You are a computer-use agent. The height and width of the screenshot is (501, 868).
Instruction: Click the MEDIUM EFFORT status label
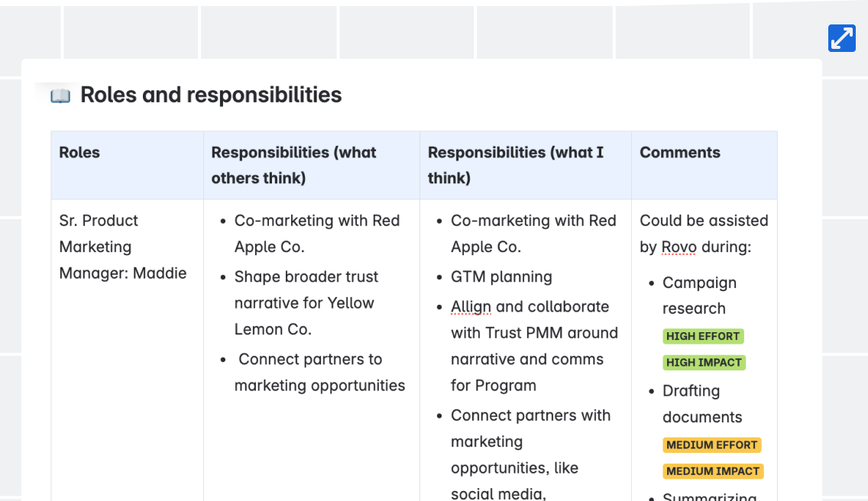pos(712,445)
